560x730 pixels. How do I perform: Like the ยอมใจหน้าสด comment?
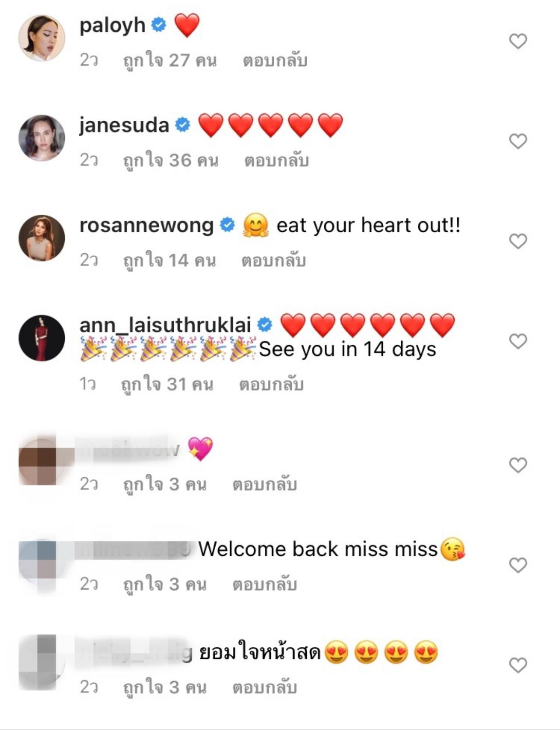click(x=518, y=665)
